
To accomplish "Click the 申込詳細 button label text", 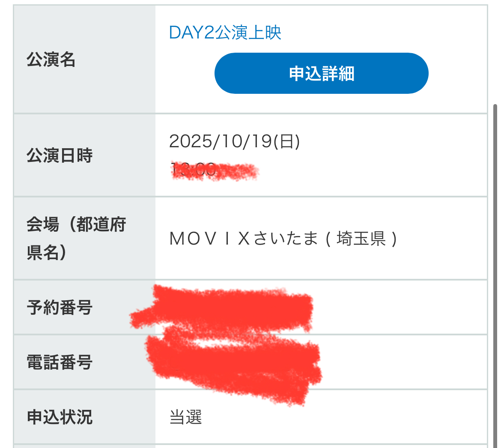I will click(322, 74).
